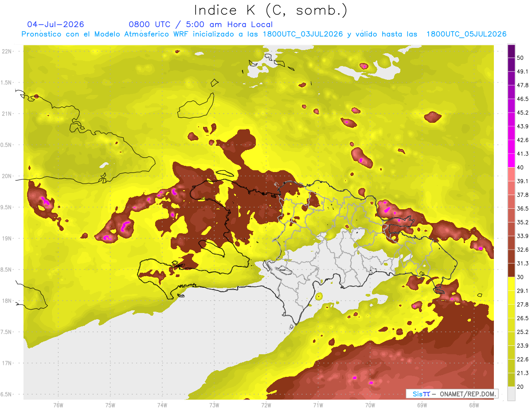
Task: Click the legend value '37.8'
Action: [522, 195]
